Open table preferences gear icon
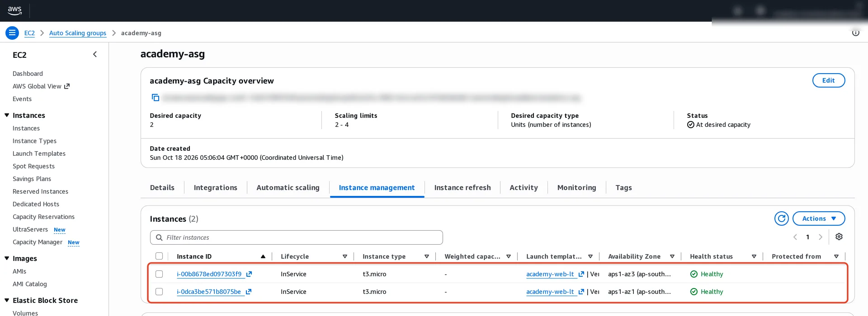 (839, 237)
